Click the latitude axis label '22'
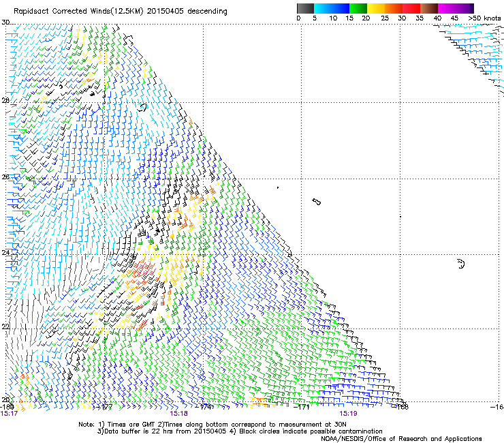 [5, 327]
